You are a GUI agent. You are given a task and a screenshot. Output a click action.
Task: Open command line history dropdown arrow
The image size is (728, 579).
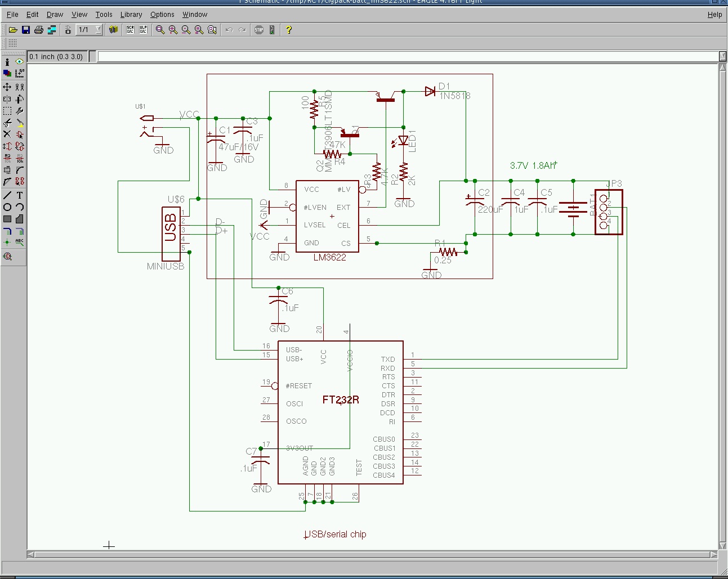[x=722, y=56]
